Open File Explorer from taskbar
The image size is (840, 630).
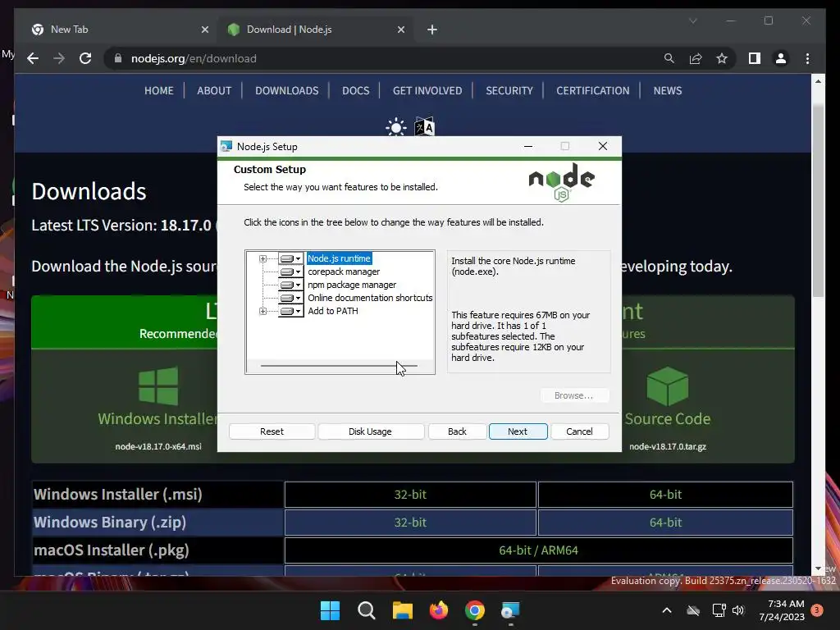(x=402, y=610)
